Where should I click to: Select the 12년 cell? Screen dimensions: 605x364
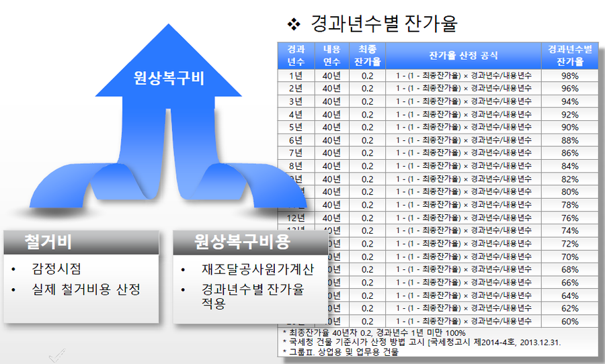[296, 218]
